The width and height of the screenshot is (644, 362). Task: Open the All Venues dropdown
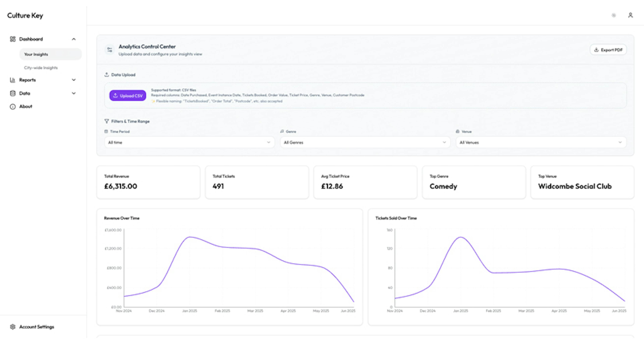(541, 142)
